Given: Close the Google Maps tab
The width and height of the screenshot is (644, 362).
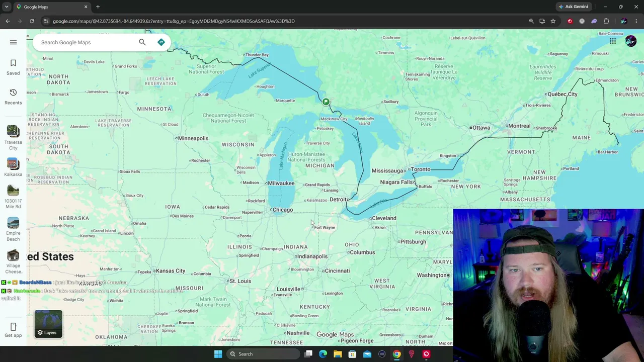Looking at the screenshot, I should tap(86, 7).
